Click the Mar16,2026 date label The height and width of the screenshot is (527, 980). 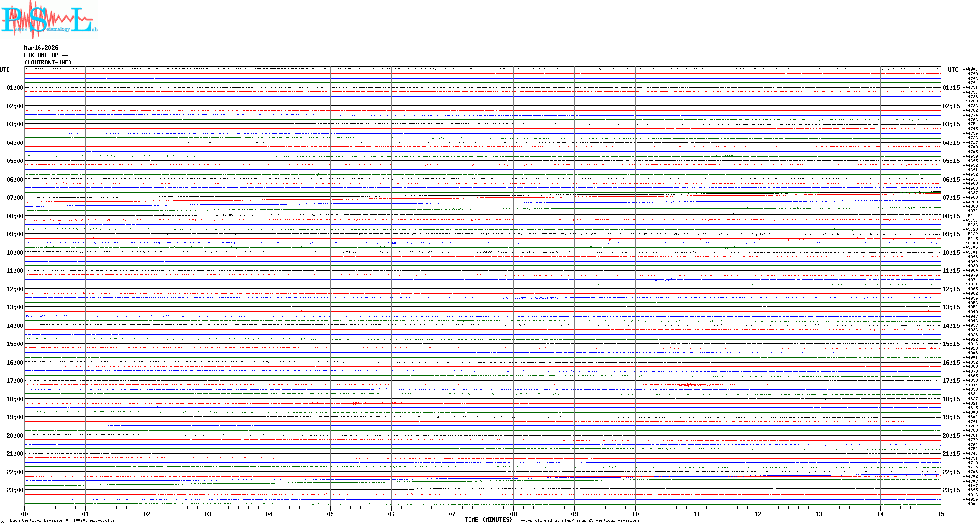pos(41,48)
